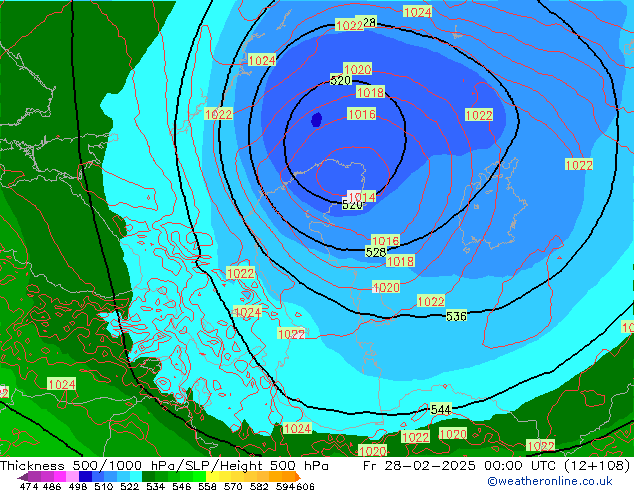This screenshot has width=634, height=490.
Task: Click the dark blue legend swatch at 498
Action: 85,476
